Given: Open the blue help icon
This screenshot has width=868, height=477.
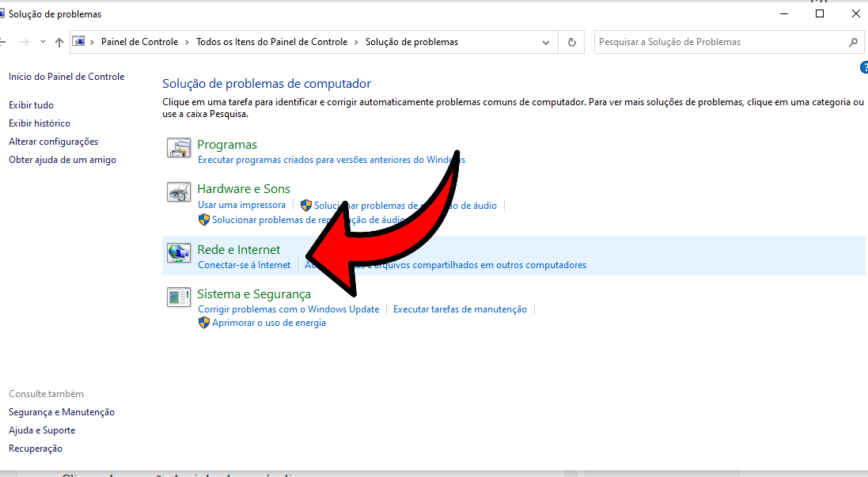Looking at the screenshot, I should [864, 67].
